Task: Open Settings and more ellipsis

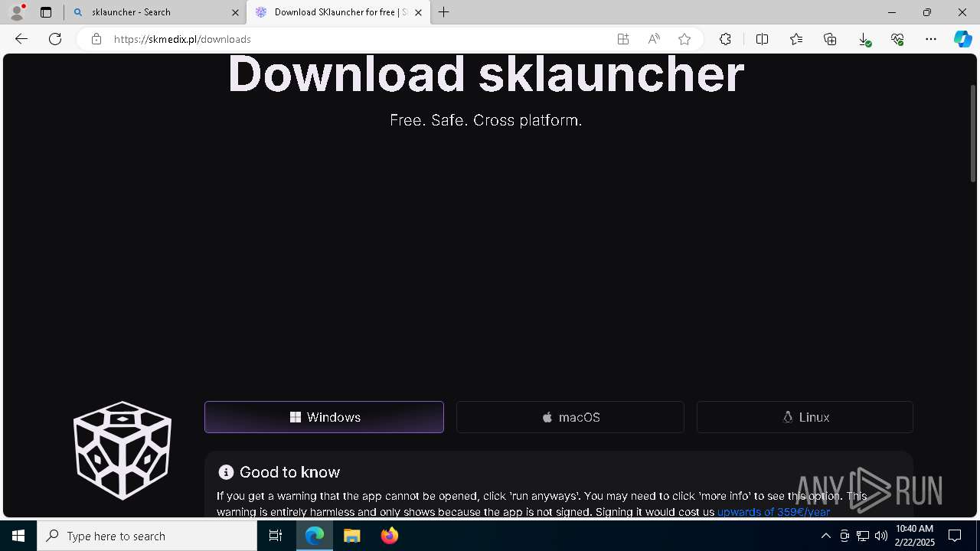Action: coord(931,39)
